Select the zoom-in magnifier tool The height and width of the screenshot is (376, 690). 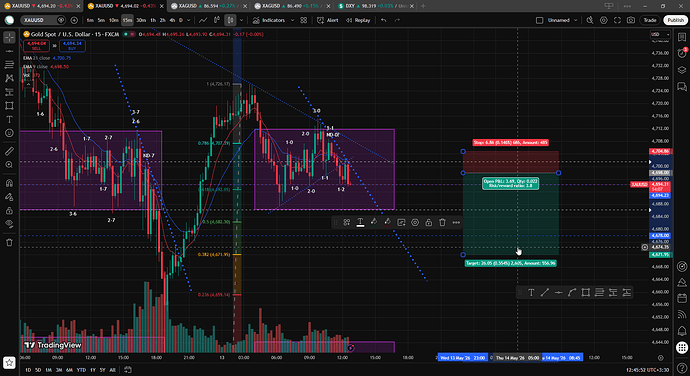(9, 165)
